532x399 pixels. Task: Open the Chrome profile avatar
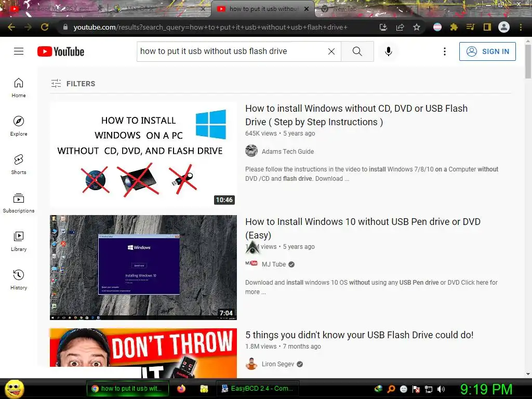tap(504, 27)
